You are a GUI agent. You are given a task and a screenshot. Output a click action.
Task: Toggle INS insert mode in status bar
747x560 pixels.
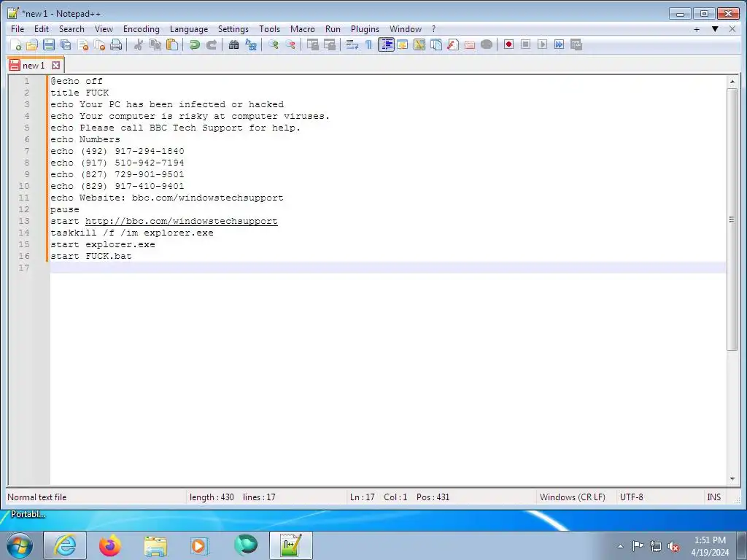tap(713, 497)
